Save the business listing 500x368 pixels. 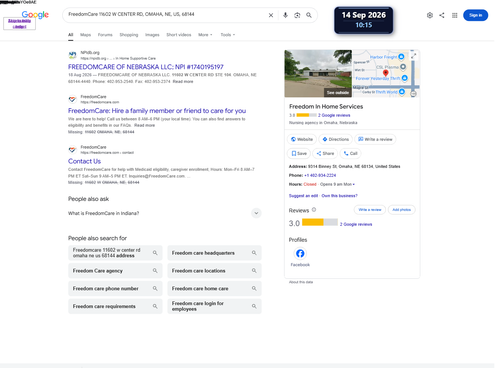[299, 153]
